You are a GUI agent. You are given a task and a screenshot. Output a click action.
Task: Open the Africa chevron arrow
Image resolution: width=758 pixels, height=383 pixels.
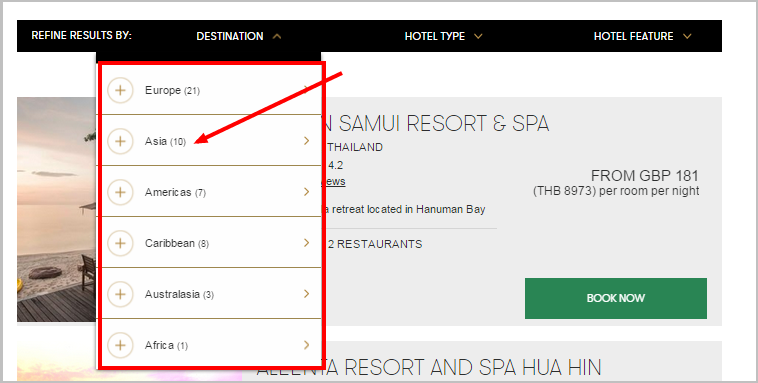coord(306,345)
